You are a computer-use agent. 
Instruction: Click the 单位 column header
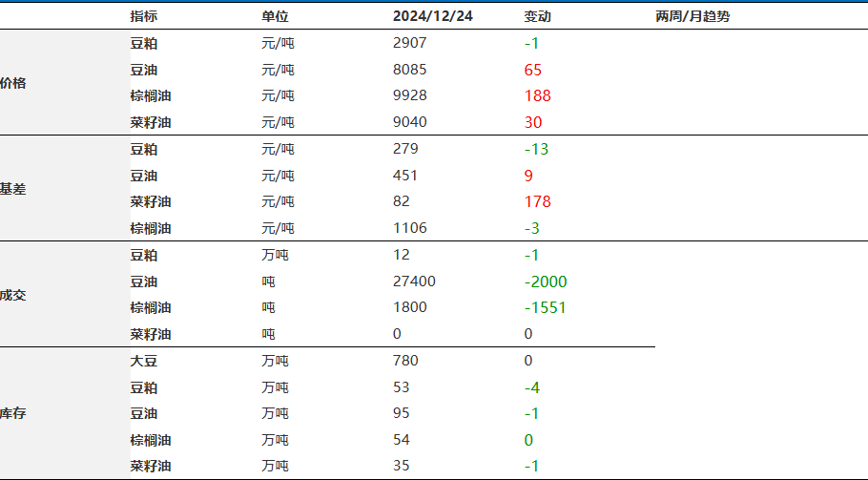(275, 17)
